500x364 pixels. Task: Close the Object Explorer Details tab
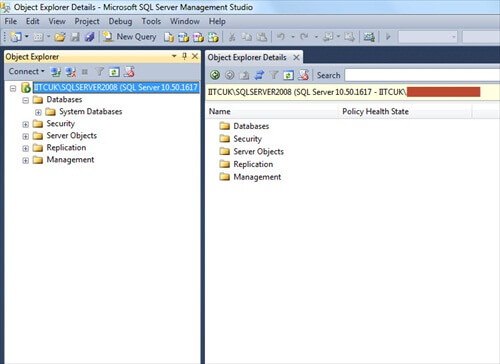(x=296, y=57)
